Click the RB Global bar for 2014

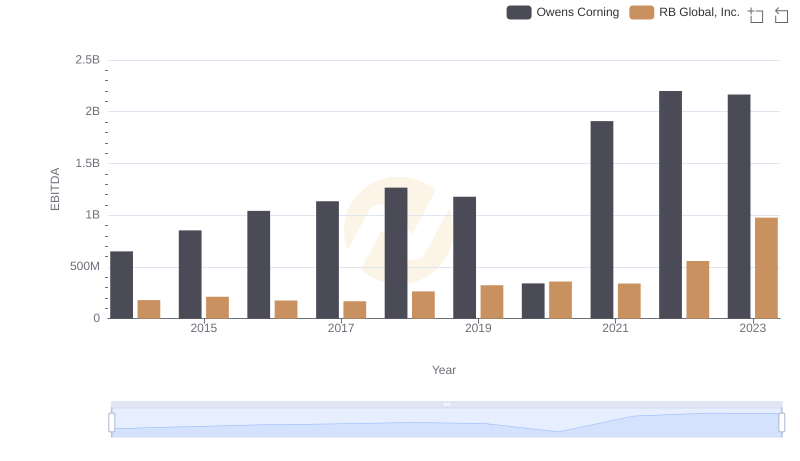149,309
